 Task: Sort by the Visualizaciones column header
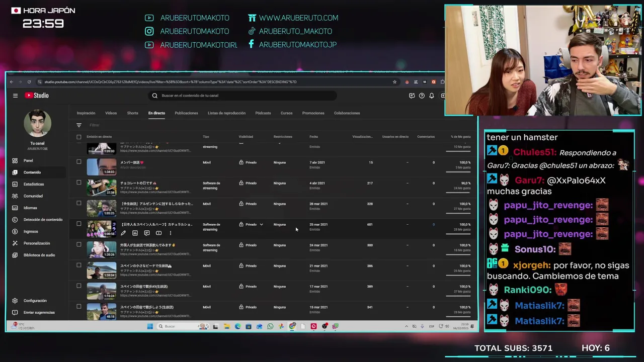pyautogui.click(x=362, y=137)
